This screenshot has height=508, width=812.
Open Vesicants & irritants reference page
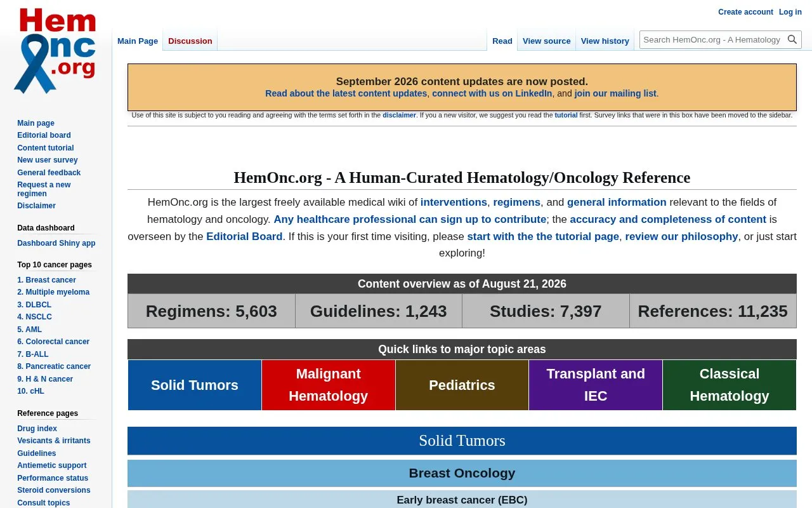coord(54,441)
